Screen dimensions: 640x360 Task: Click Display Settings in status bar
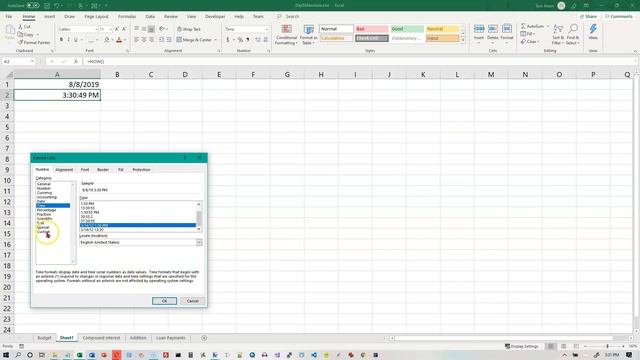pos(522,346)
